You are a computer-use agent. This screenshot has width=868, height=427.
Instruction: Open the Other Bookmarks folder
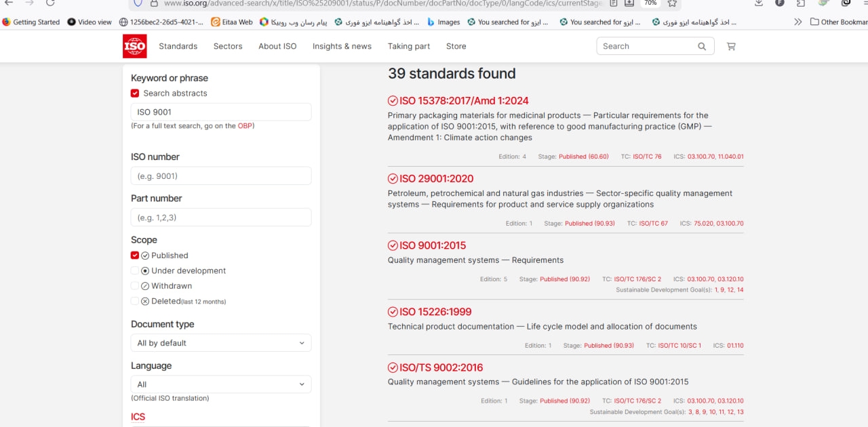tap(839, 22)
